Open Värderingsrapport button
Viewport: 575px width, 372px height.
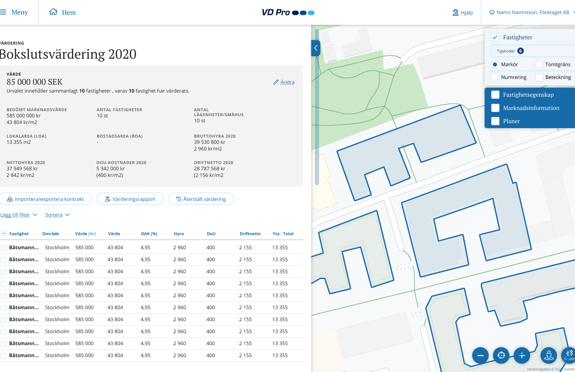point(130,199)
